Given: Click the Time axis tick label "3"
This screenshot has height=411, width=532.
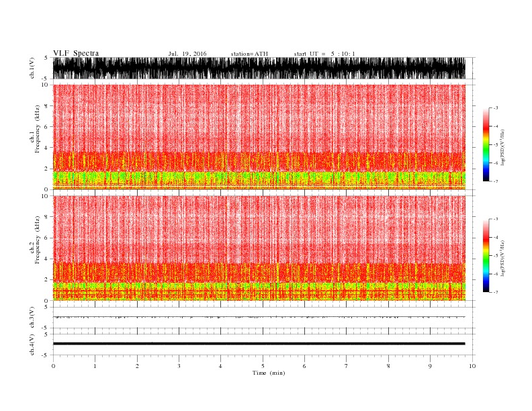Looking at the screenshot, I should (x=179, y=366).
